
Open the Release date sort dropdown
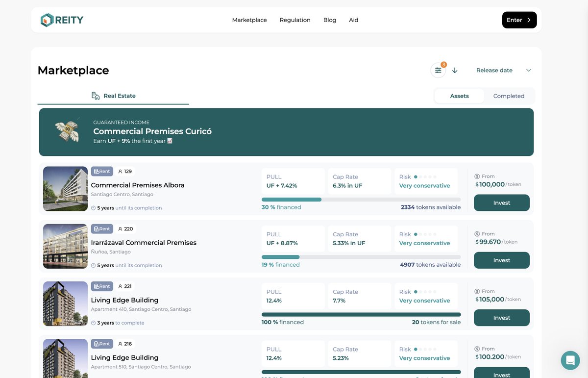click(504, 70)
